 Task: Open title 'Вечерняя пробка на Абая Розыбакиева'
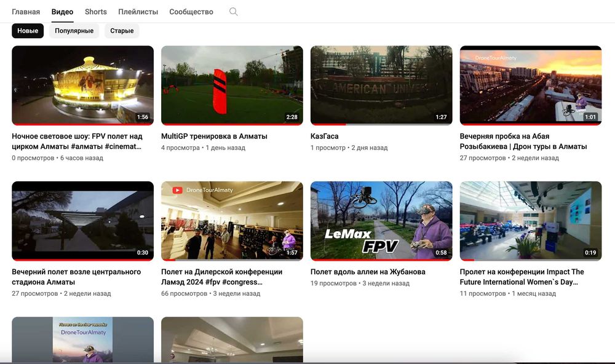(x=523, y=141)
